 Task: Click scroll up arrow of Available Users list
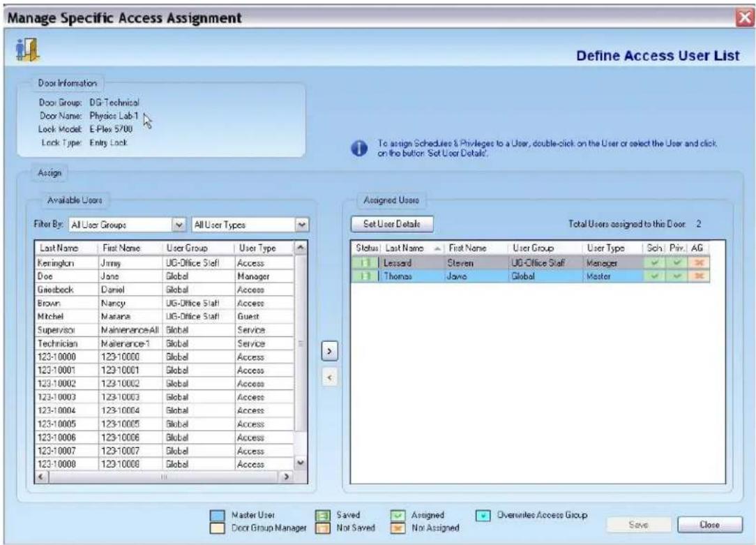(x=301, y=248)
